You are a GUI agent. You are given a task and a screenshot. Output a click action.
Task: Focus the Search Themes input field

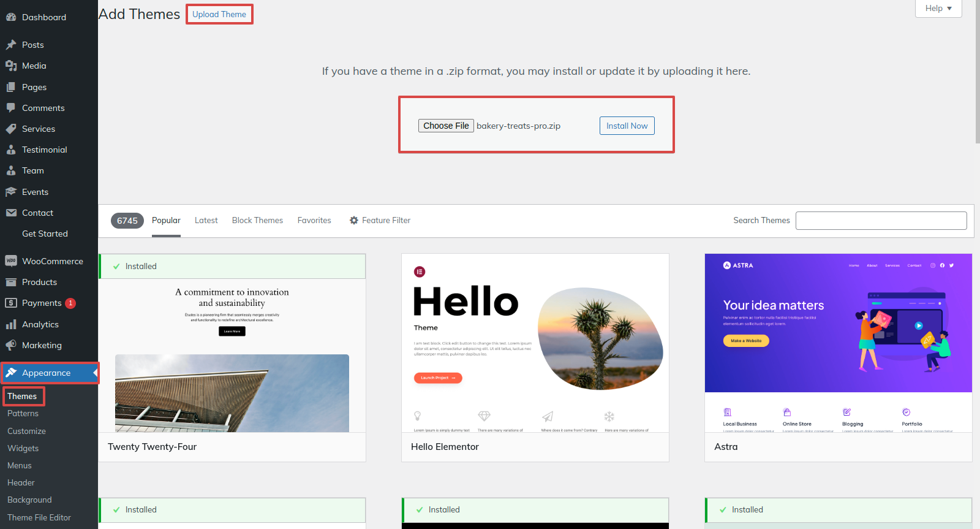881,221
